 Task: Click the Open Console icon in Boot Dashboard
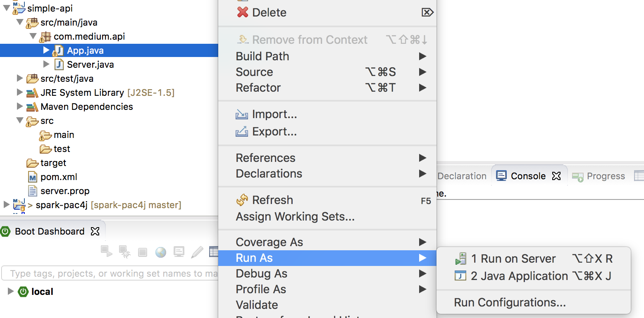click(179, 252)
